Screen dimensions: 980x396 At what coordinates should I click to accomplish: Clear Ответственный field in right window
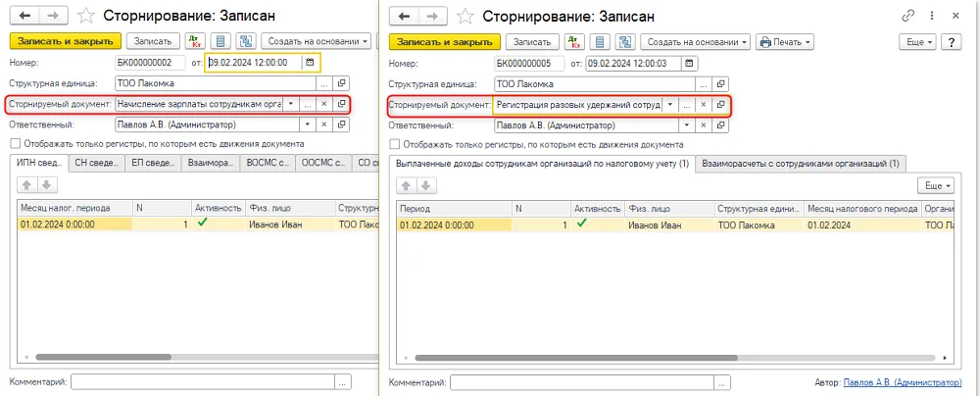[x=703, y=125]
